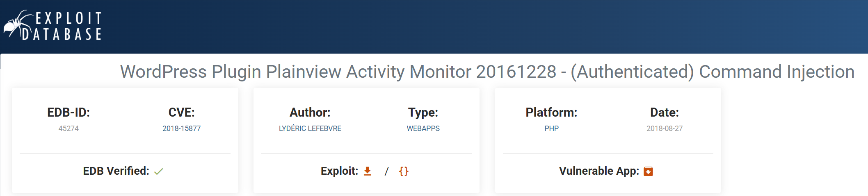This screenshot has height=196, width=868.
Task: Open the PHP platform link
Action: click(x=551, y=128)
